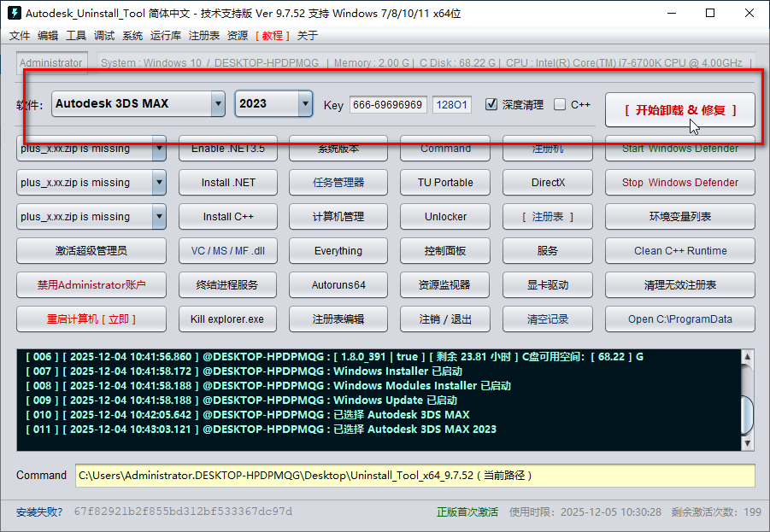The width and height of the screenshot is (770, 532).
Task: Select log line 011 已选择 Autodesk 3DS MAX 2023
Action: pos(261,429)
